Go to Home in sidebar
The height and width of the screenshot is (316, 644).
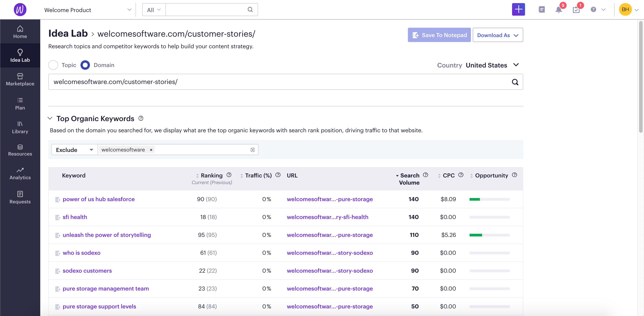[x=20, y=32]
